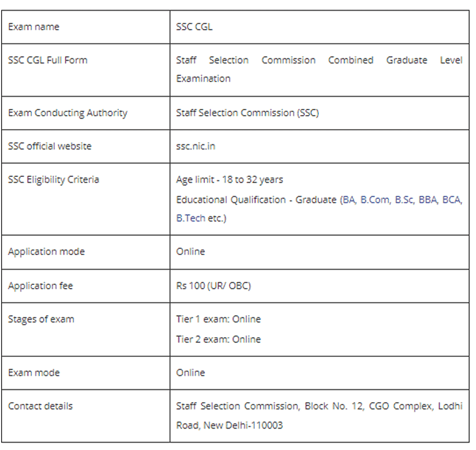Click 'Tier 1 exam: Online' line
Viewport: 476px width, 450px height.
218,319
